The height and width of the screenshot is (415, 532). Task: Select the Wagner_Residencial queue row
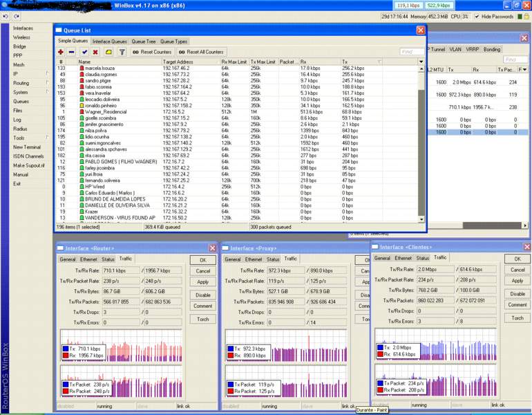(x=105, y=111)
